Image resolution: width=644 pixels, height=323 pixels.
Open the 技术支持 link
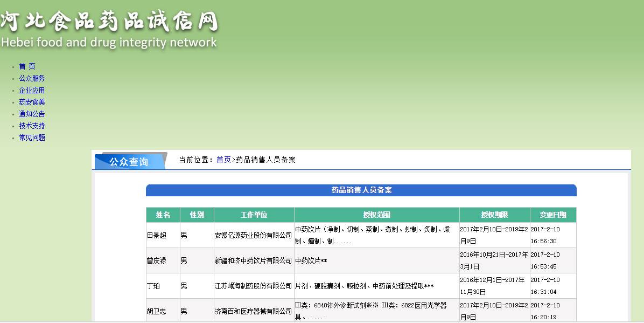32,126
